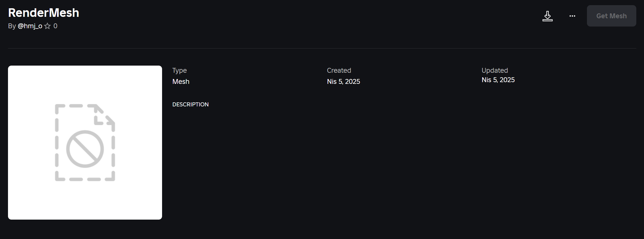Click the favorites count next to star
Image resolution: width=644 pixels, height=239 pixels.
[55, 26]
